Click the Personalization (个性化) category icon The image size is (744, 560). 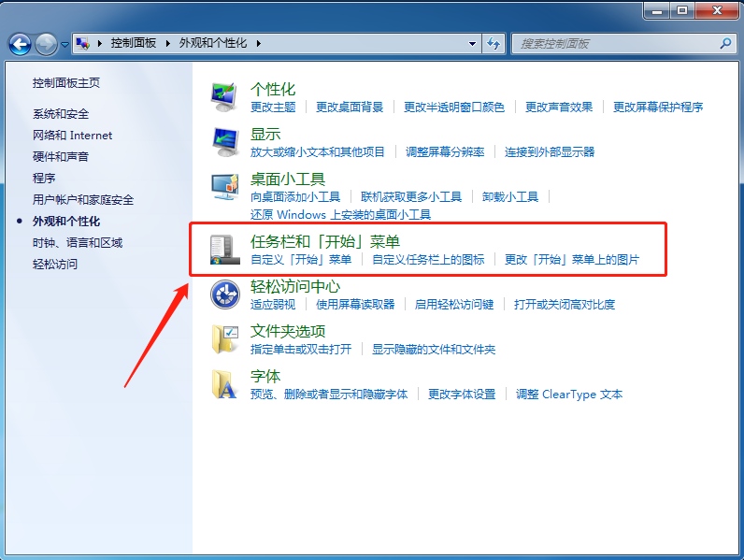click(224, 97)
